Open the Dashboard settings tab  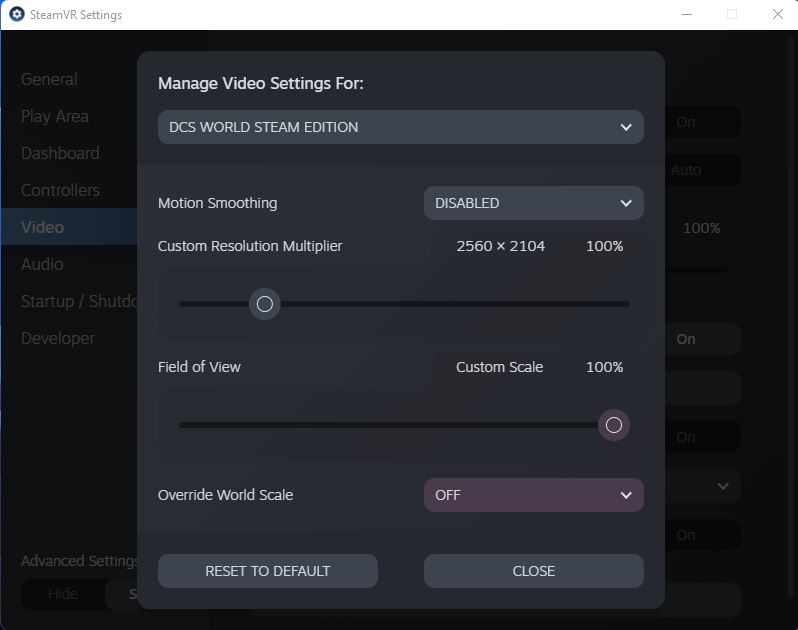(60, 153)
